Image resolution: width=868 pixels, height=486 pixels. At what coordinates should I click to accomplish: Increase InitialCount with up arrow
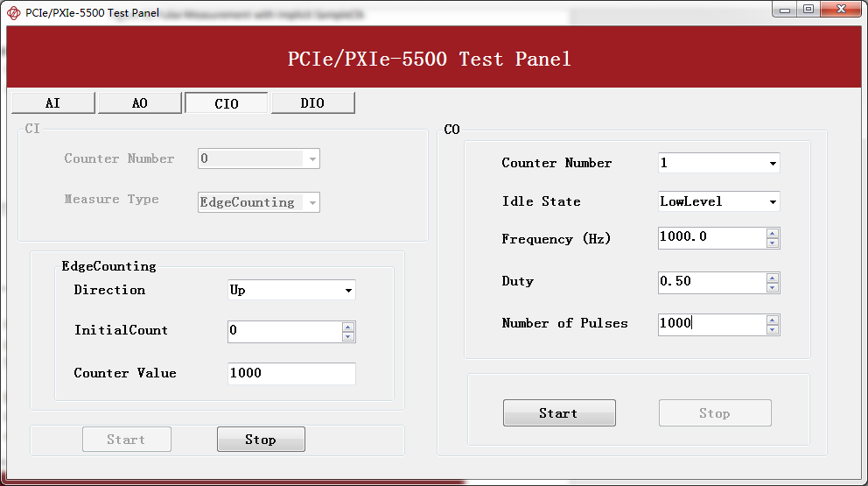[347, 327]
